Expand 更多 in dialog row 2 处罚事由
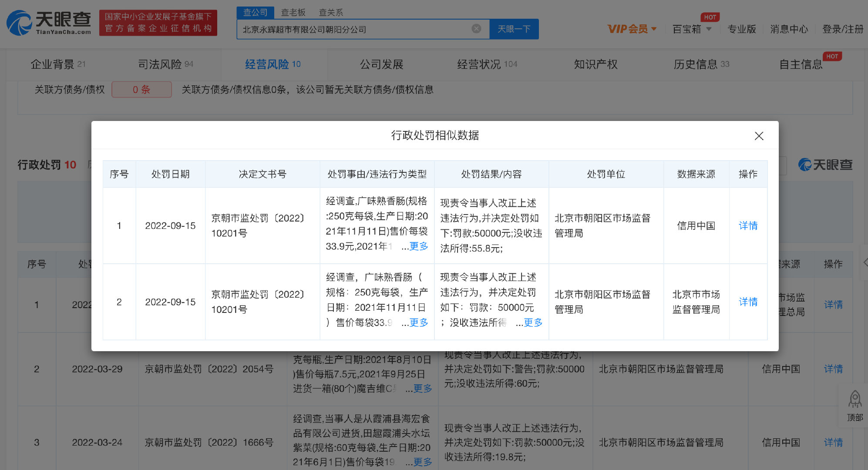The height and width of the screenshot is (470, 868). [419, 322]
